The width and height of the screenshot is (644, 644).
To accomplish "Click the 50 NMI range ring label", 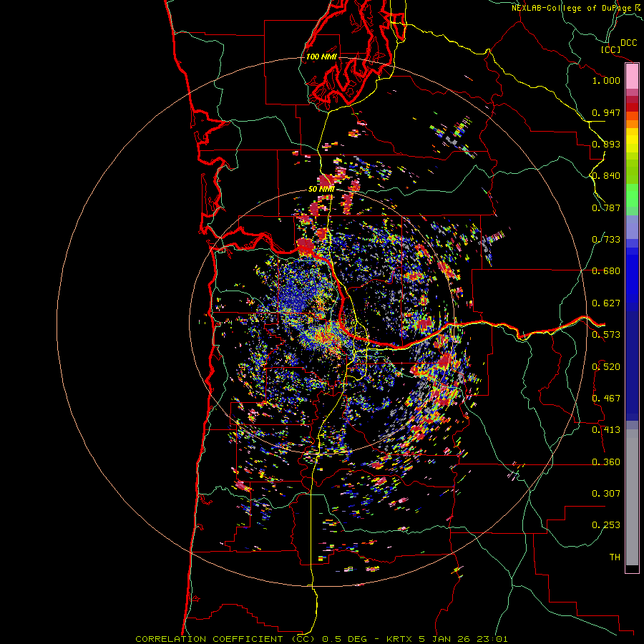I will pos(321,190).
